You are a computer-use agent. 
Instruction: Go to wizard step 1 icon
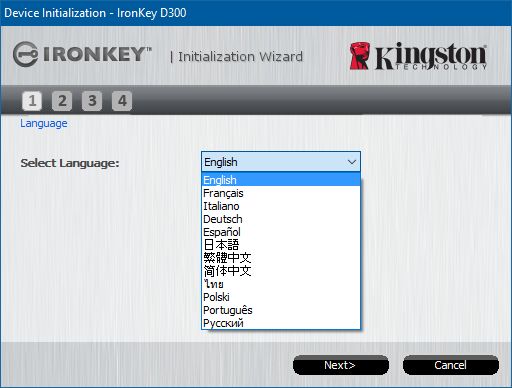coord(32,101)
